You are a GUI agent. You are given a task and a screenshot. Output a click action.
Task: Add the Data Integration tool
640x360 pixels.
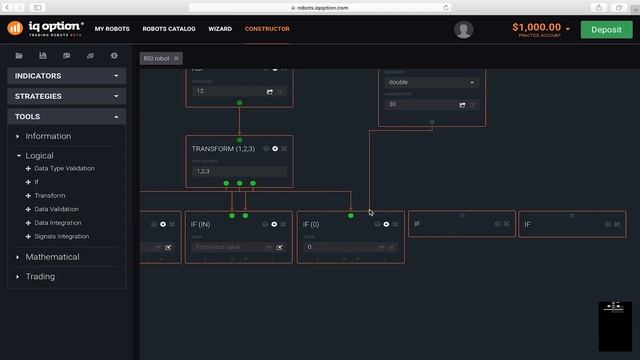click(x=53, y=223)
